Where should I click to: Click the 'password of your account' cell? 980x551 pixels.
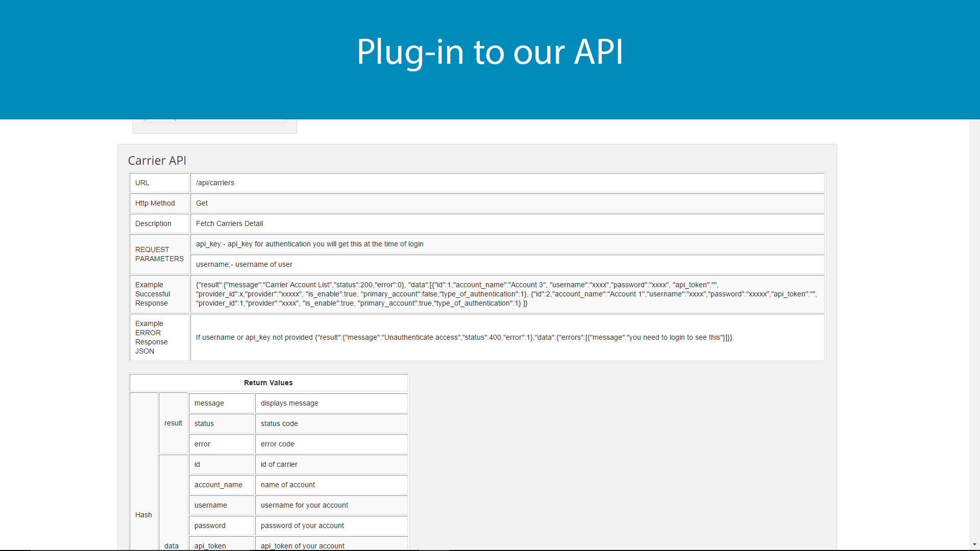click(x=302, y=525)
